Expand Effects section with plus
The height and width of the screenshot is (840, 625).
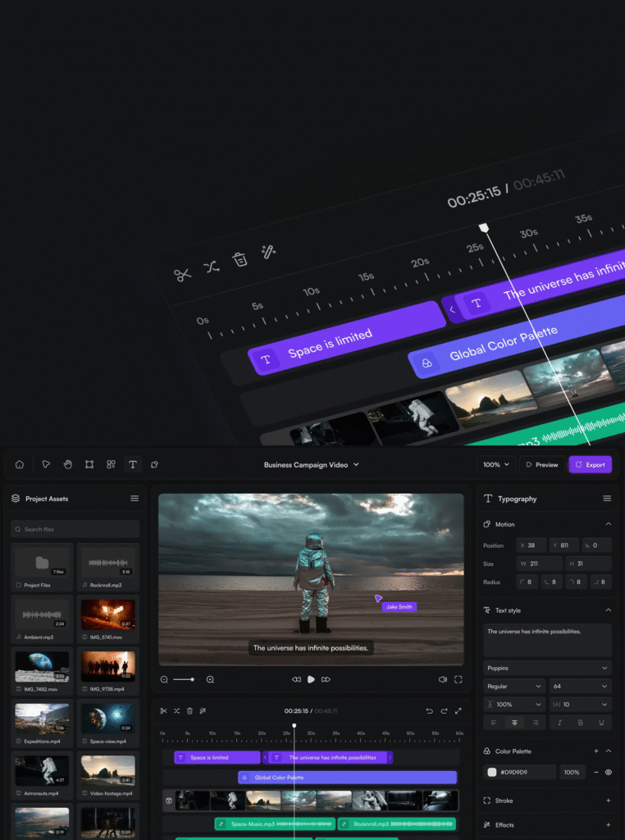[608, 825]
